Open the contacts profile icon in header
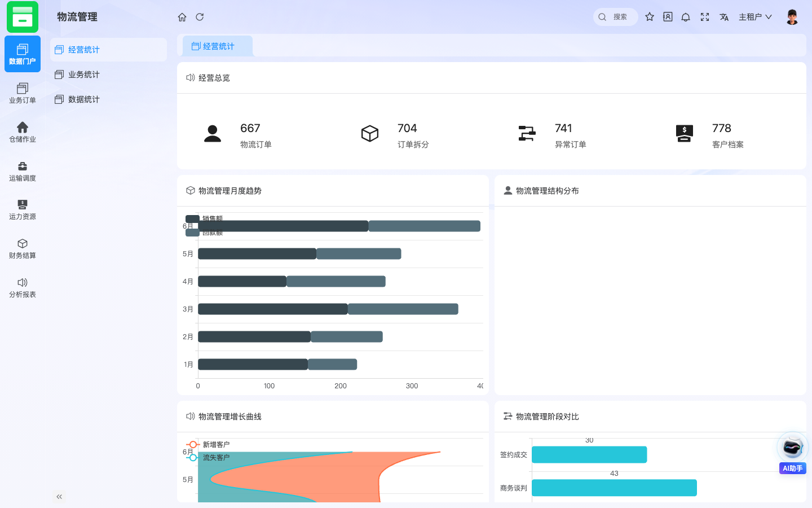Screen dimensions: 812x508 pyautogui.click(x=668, y=17)
